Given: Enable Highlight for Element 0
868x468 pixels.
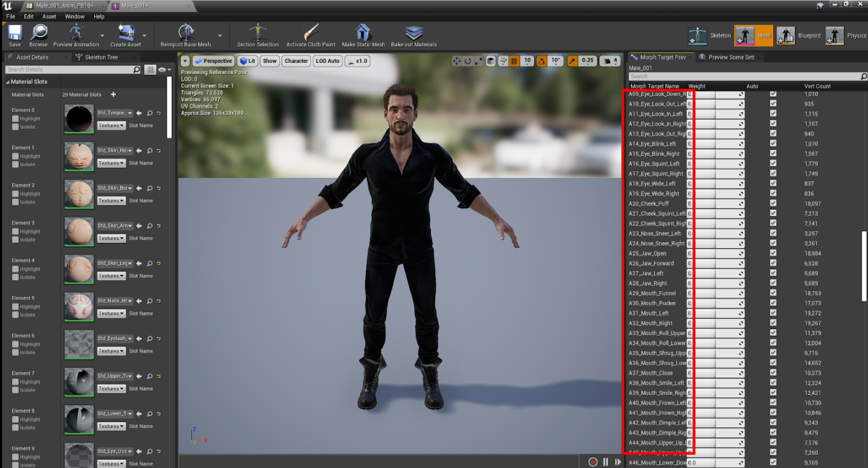Looking at the screenshot, I should pyautogui.click(x=16, y=119).
